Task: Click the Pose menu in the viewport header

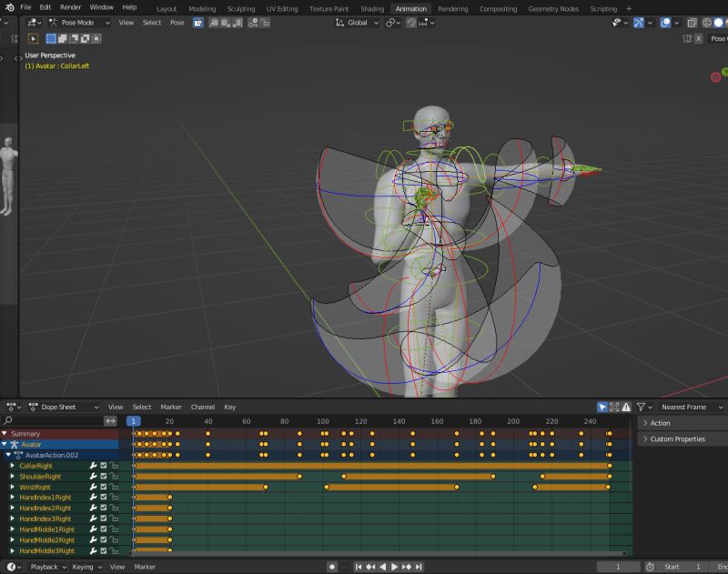Action: point(177,23)
